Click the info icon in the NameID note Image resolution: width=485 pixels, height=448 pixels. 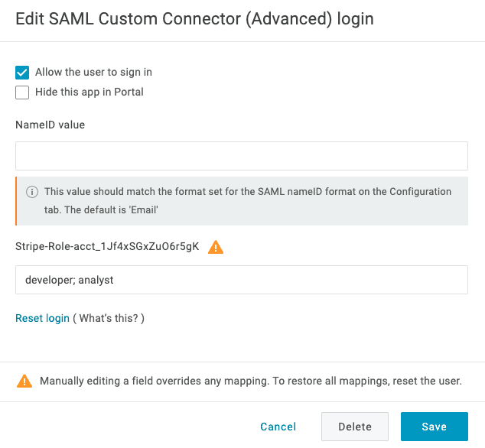click(x=32, y=192)
